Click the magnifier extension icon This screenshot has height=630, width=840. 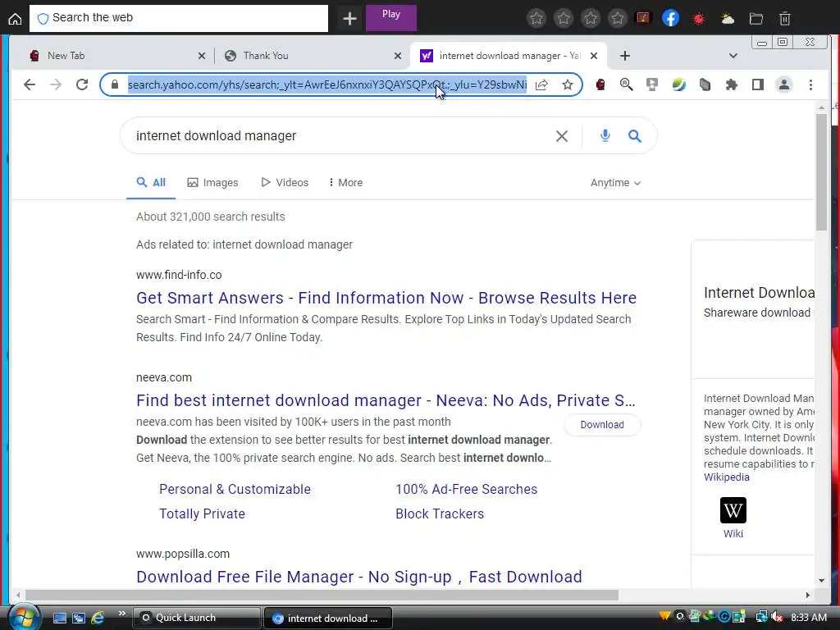point(626,84)
